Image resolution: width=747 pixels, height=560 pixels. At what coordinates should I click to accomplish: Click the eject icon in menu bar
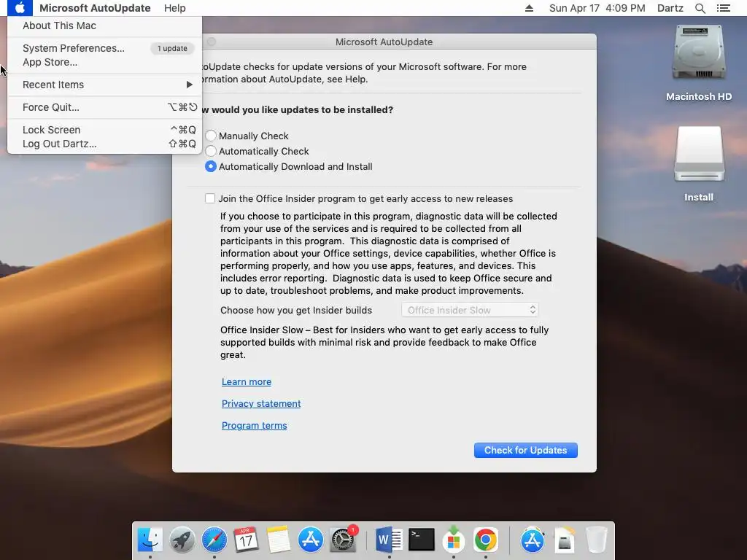click(529, 8)
